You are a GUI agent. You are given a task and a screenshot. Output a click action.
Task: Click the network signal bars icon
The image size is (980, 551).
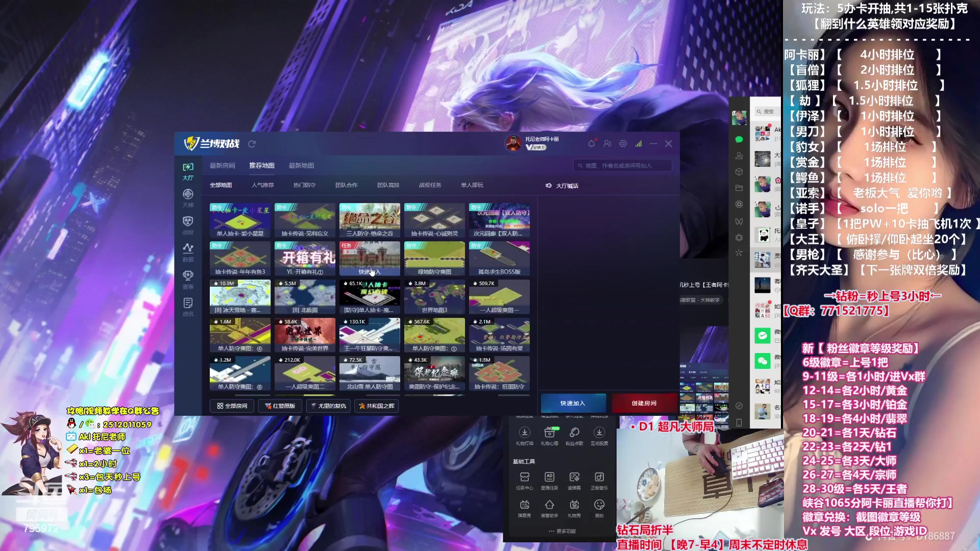click(x=639, y=144)
